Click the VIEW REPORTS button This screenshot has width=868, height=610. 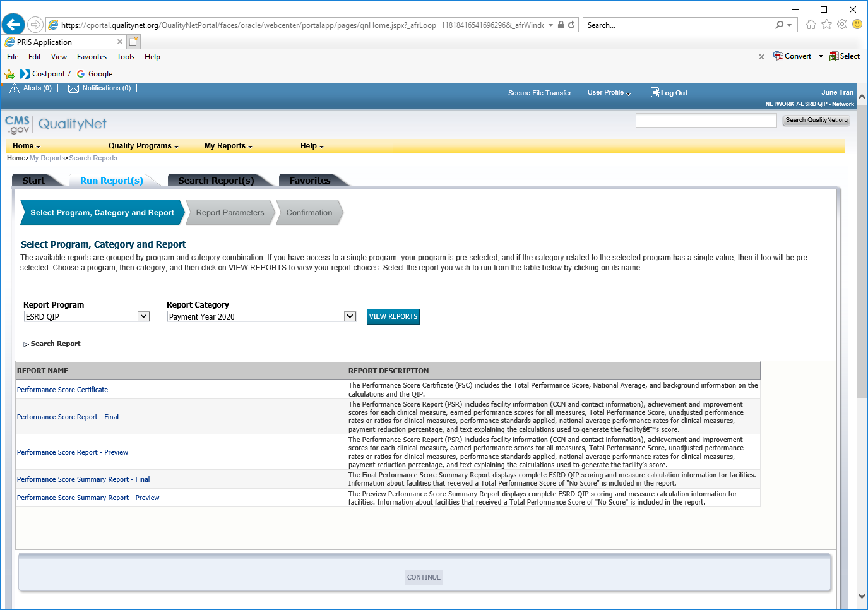pyautogui.click(x=393, y=316)
